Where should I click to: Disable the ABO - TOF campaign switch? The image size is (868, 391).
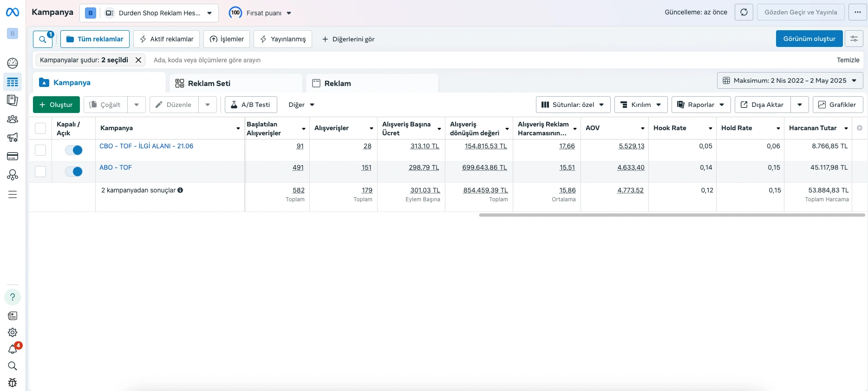point(74,172)
